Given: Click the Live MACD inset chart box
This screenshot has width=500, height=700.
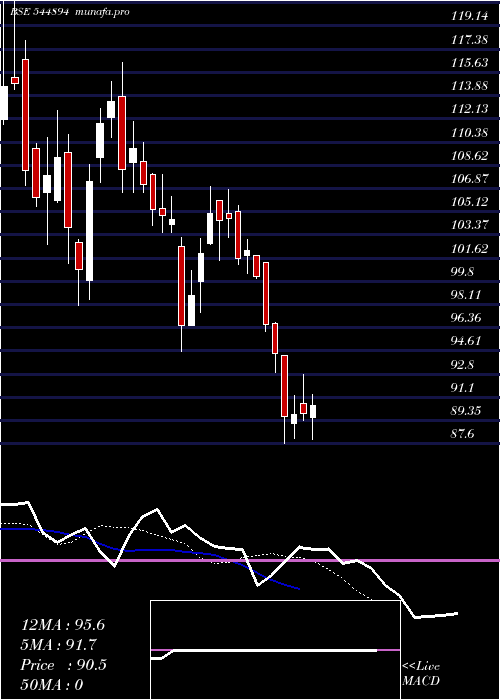Looking at the screenshot, I should 275,650.
